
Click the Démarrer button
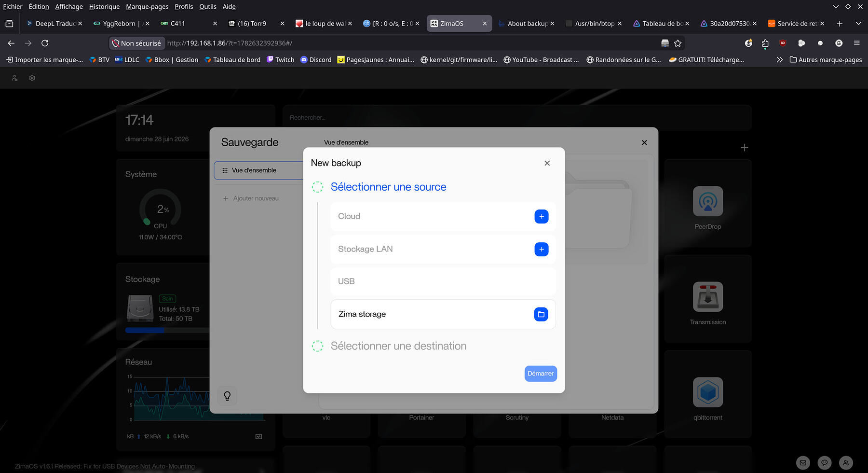point(541,374)
